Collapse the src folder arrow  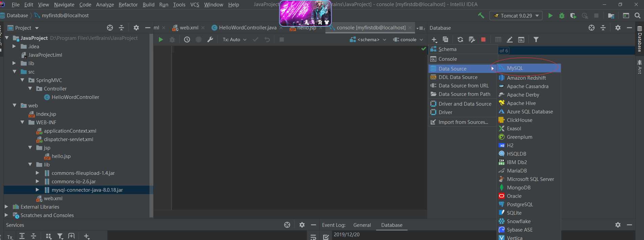[15, 72]
